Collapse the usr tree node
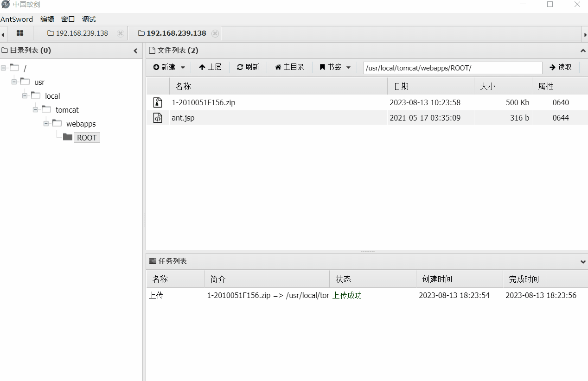The image size is (588, 381). [x=14, y=82]
